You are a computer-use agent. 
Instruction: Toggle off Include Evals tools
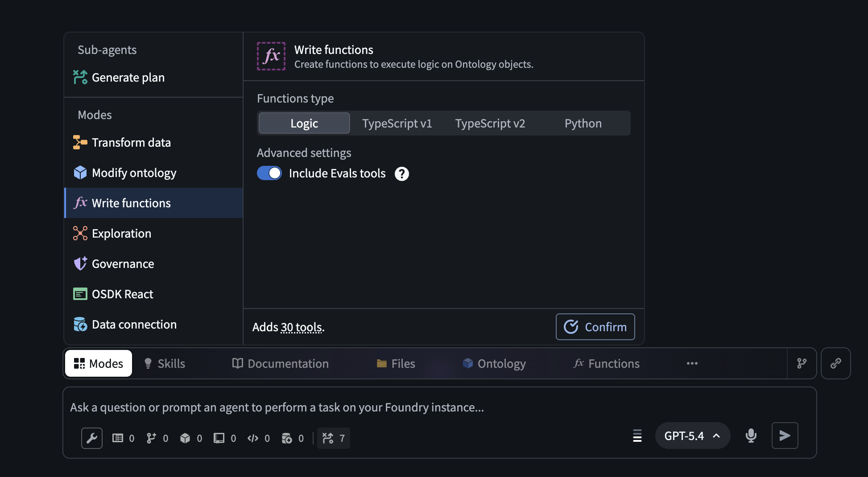coord(269,173)
